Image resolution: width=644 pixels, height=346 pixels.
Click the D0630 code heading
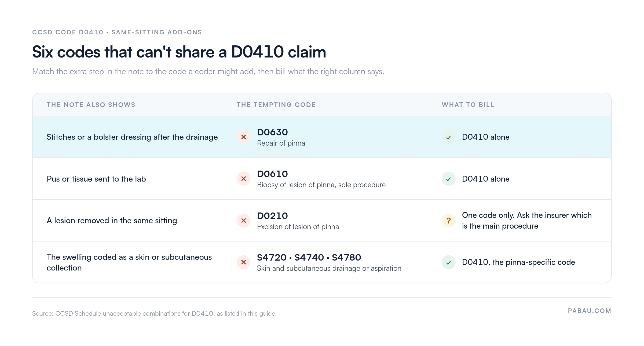click(272, 132)
